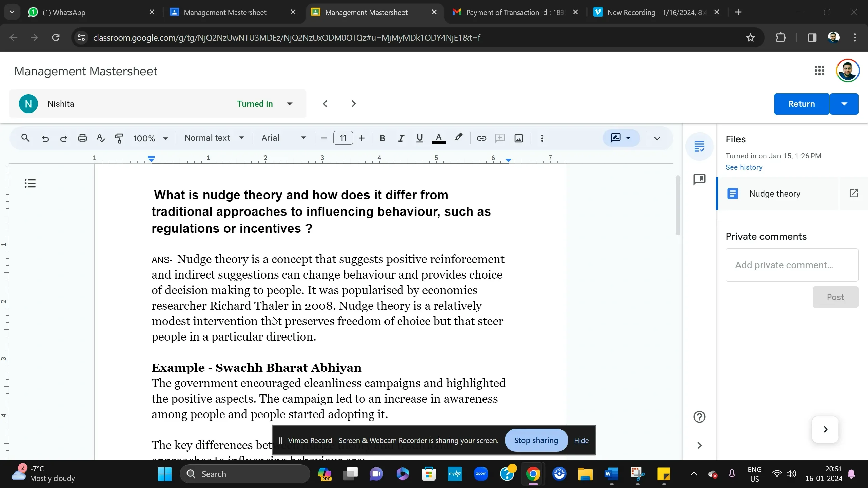Select the paint format tool

tap(119, 138)
